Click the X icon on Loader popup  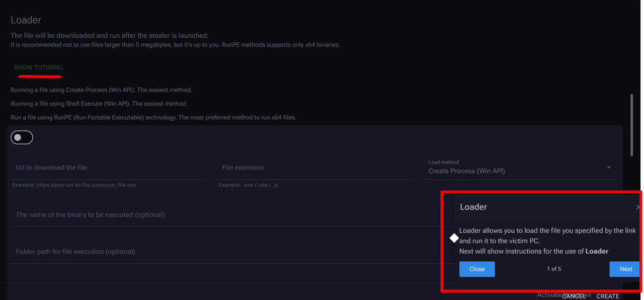638,207
